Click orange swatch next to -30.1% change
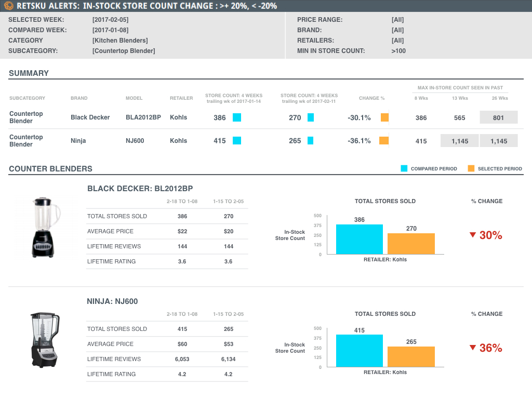The width and height of the screenshot is (532, 399). [384, 117]
